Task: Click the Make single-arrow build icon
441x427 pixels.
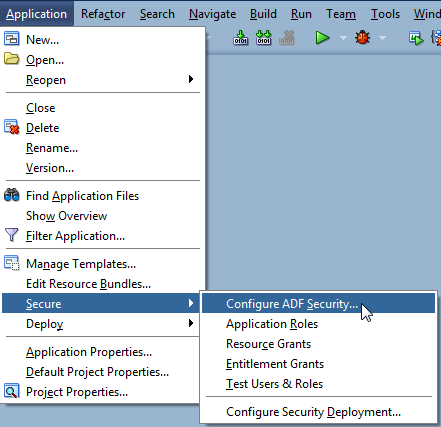Action: [x=240, y=38]
